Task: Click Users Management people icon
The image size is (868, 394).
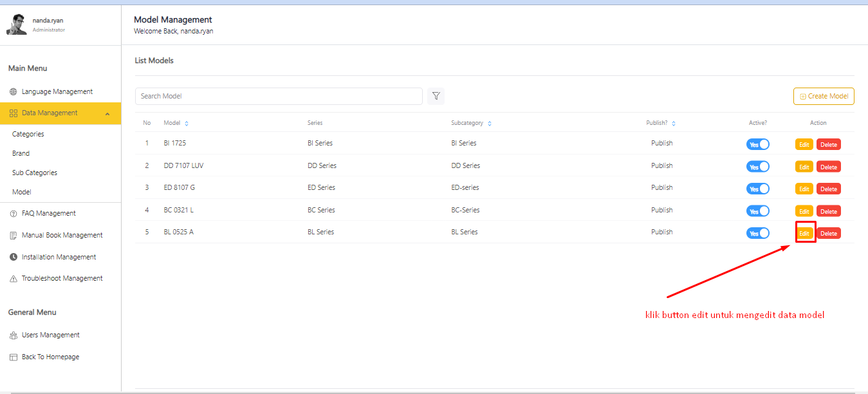Action: (14, 335)
